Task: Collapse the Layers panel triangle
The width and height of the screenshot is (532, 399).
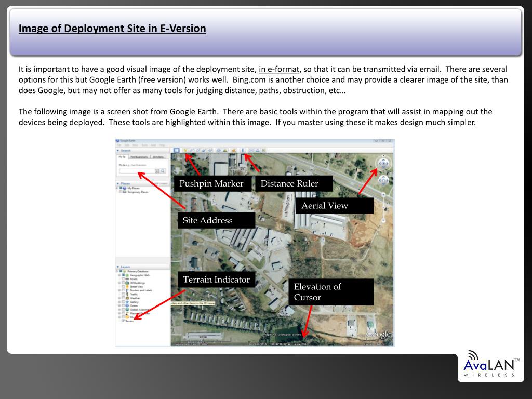Action: click(118, 267)
